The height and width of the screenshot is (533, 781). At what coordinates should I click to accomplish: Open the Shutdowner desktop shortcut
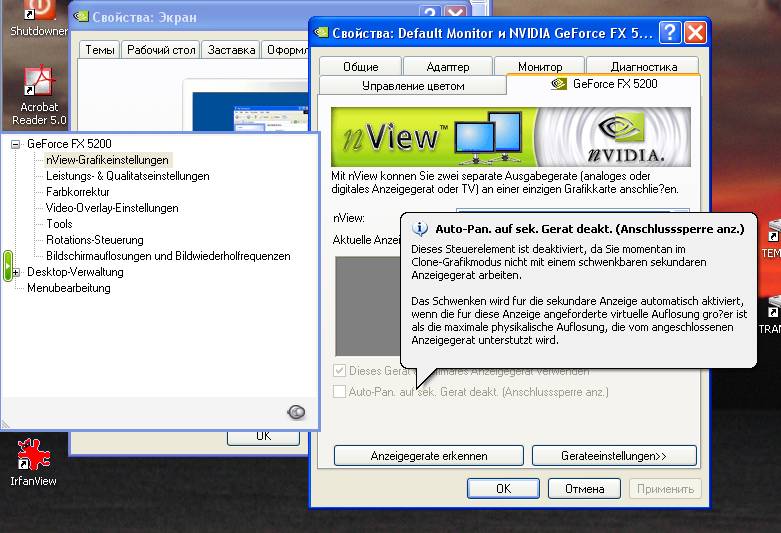[39, 18]
